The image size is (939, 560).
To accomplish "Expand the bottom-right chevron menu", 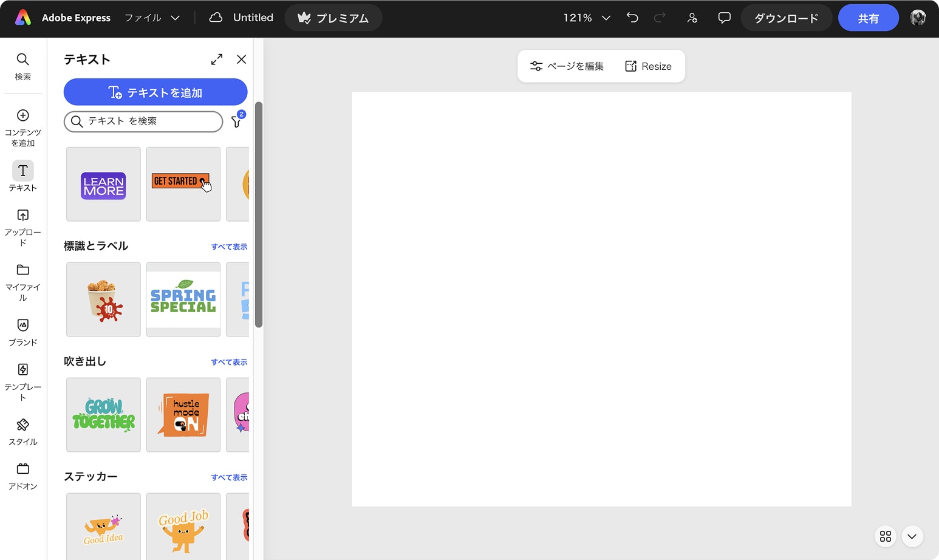I will pos(912,536).
